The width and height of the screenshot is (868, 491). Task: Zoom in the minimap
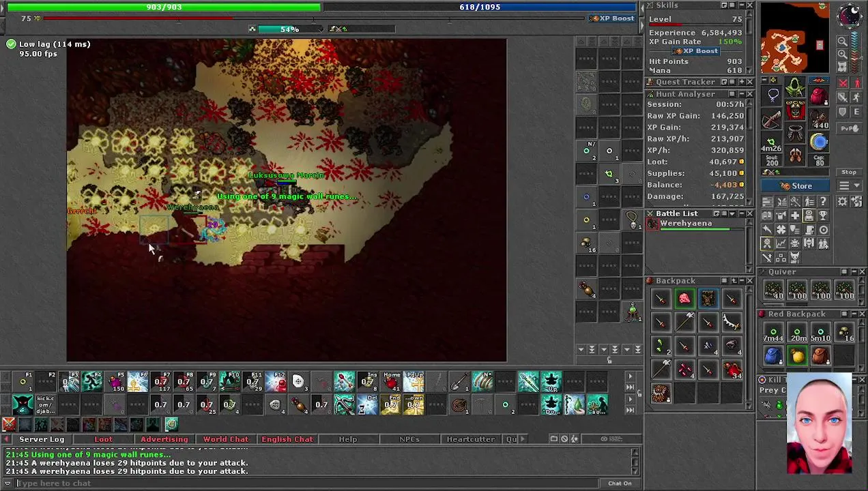point(843,55)
